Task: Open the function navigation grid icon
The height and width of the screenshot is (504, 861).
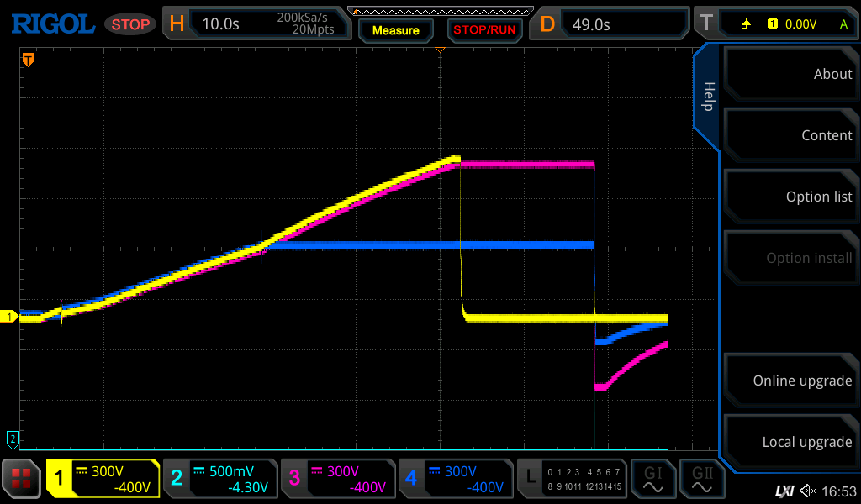Action: (22, 479)
